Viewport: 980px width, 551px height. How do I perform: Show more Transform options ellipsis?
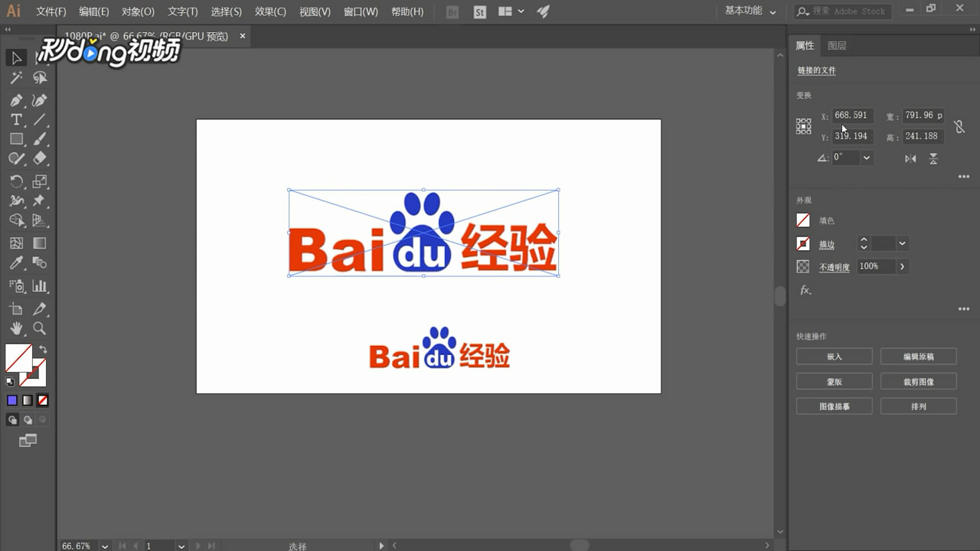pyautogui.click(x=964, y=177)
